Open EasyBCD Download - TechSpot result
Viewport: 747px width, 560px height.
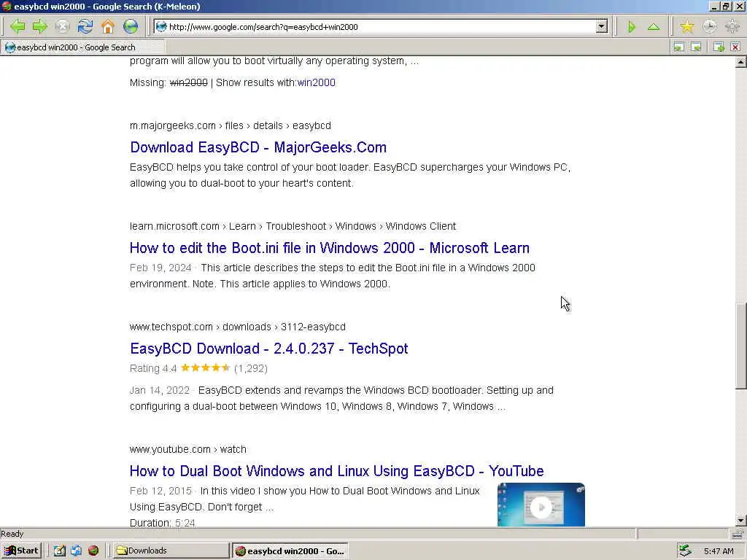pyautogui.click(x=269, y=348)
